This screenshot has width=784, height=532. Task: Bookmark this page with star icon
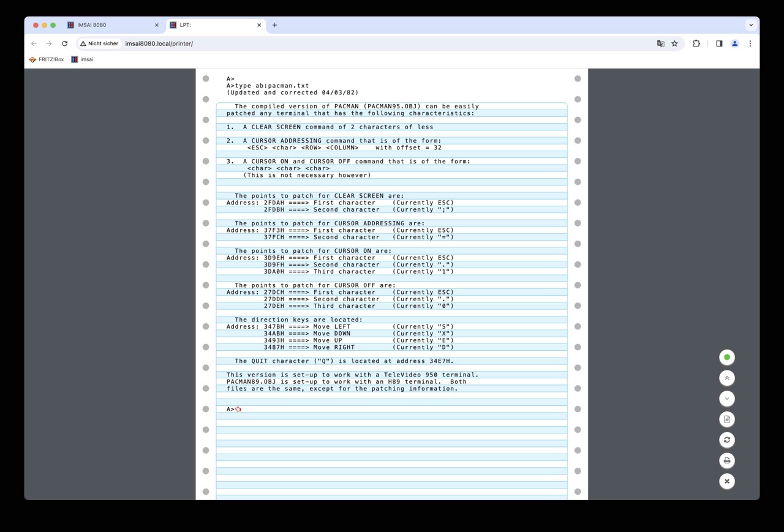(674, 43)
